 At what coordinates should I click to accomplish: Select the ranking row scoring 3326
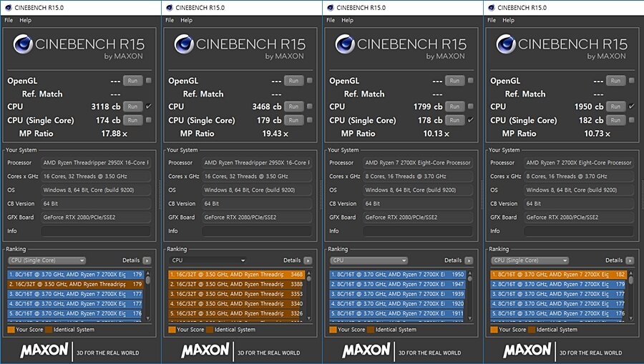click(x=236, y=313)
